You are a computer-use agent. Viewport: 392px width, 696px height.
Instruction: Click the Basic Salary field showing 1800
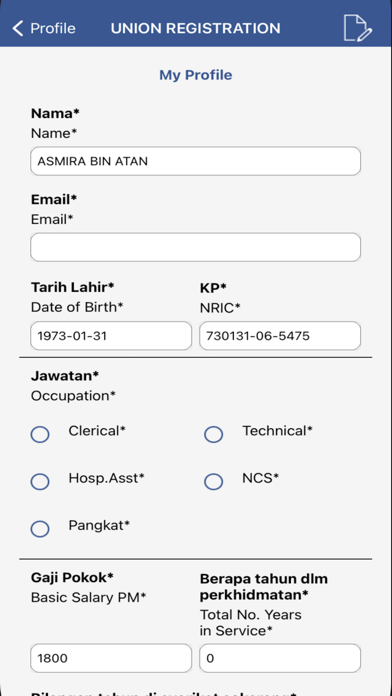(111, 658)
